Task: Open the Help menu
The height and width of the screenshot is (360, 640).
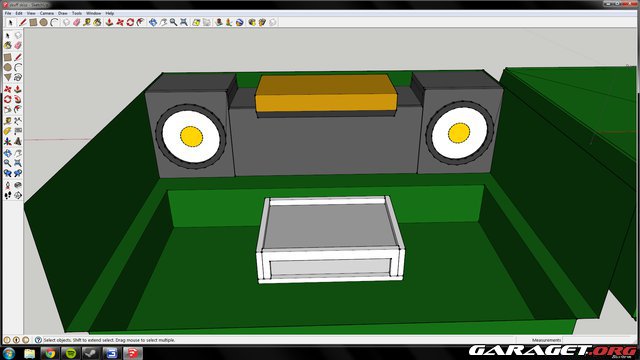Action: (109, 13)
